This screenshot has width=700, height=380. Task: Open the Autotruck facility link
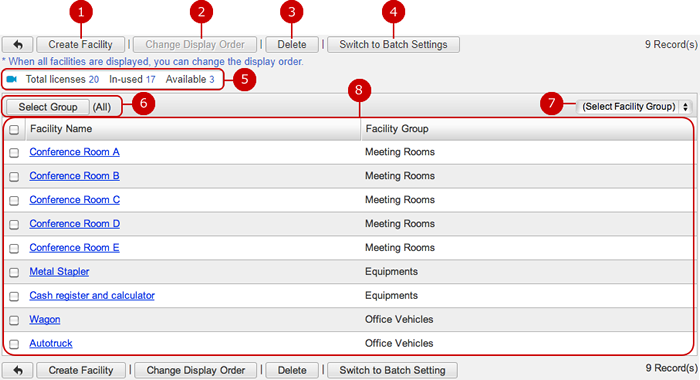51,343
